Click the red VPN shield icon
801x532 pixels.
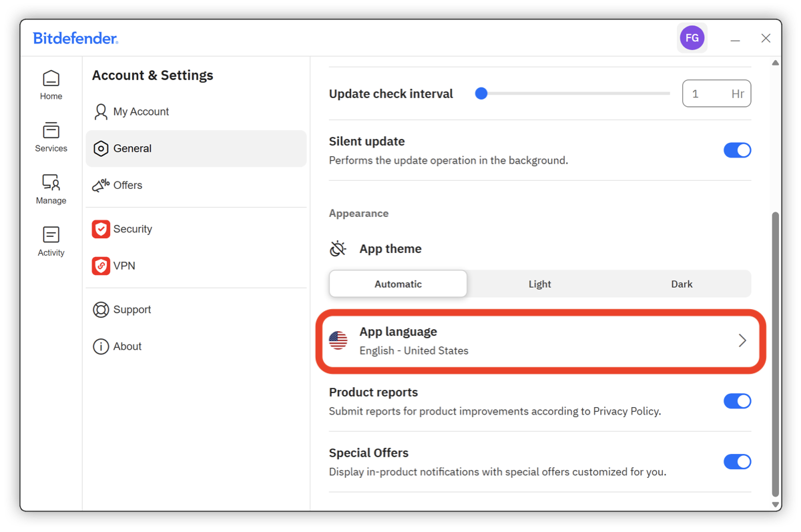(101, 266)
